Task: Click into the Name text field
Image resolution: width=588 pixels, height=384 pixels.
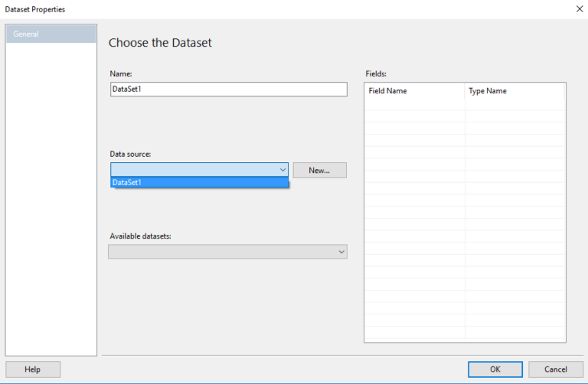Action: (x=229, y=89)
